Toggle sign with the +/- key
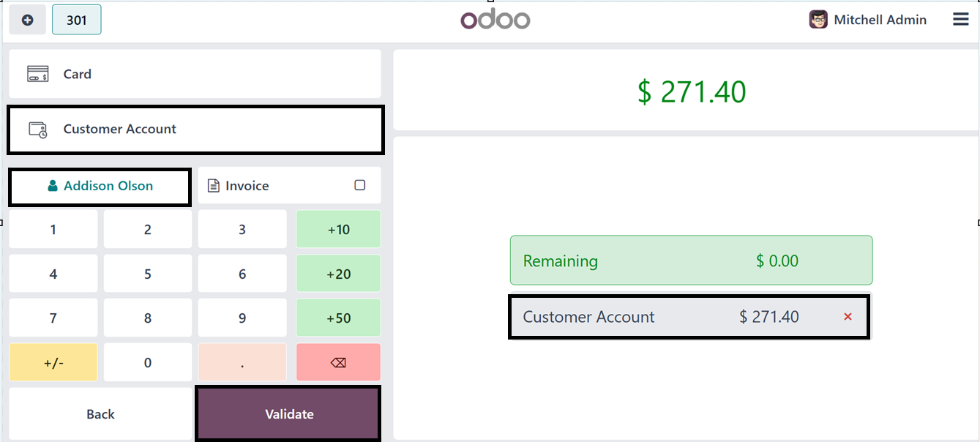The width and height of the screenshot is (980, 442). pos(53,362)
